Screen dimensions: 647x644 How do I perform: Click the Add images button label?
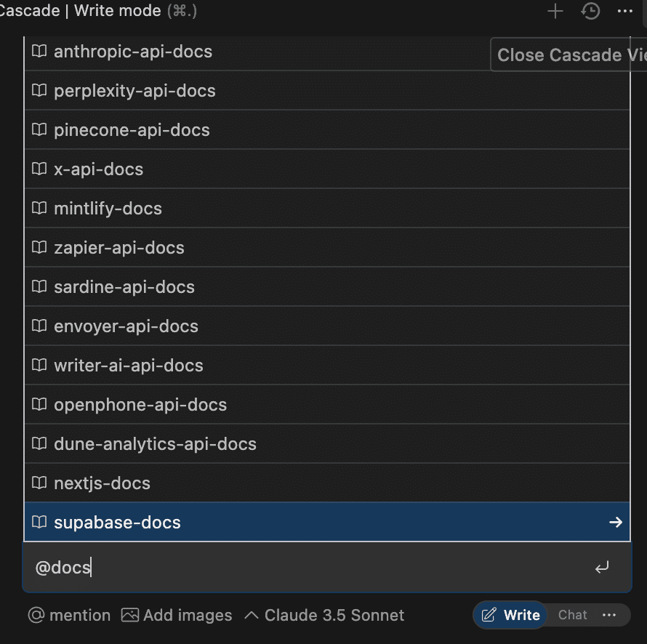[x=188, y=615]
